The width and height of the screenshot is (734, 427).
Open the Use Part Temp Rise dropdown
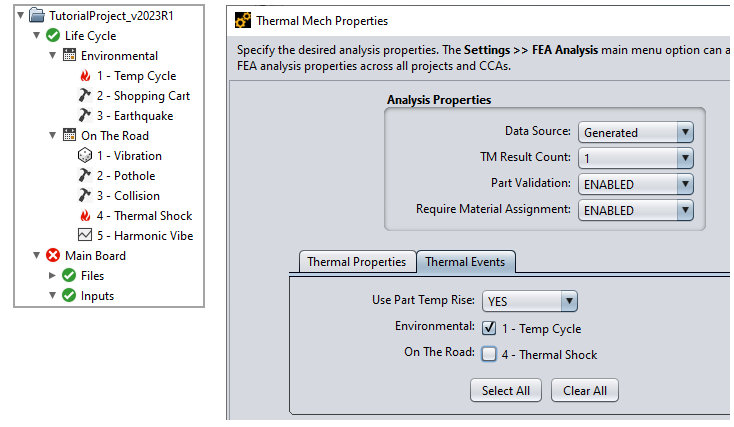pos(529,301)
